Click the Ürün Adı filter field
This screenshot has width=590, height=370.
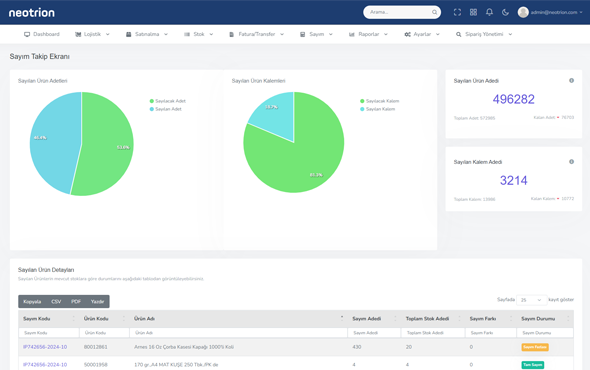tap(238, 333)
